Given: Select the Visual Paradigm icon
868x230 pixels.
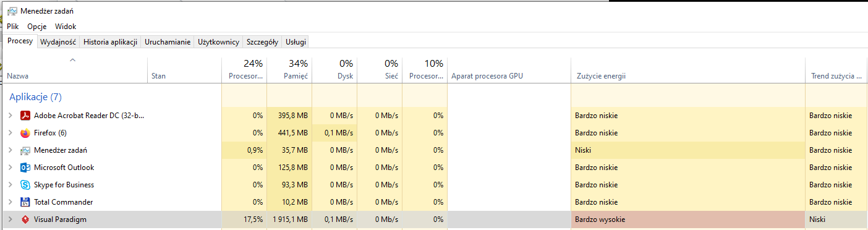Looking at the screenshot, I should tap(25, 219).
